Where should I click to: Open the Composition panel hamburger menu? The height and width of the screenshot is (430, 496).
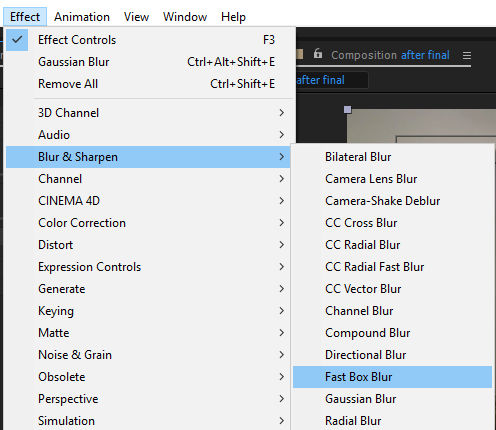pos(467,55)
